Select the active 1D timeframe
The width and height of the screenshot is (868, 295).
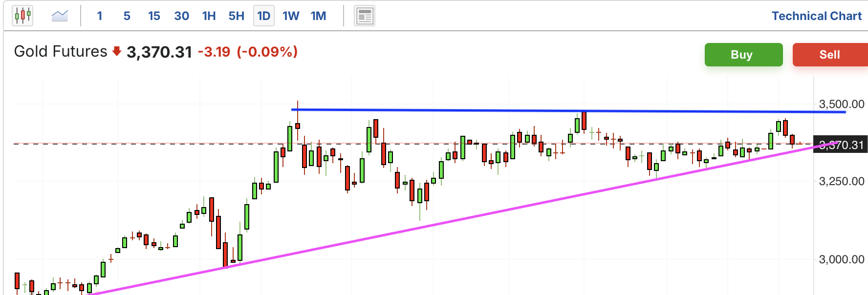coord(264,16)
